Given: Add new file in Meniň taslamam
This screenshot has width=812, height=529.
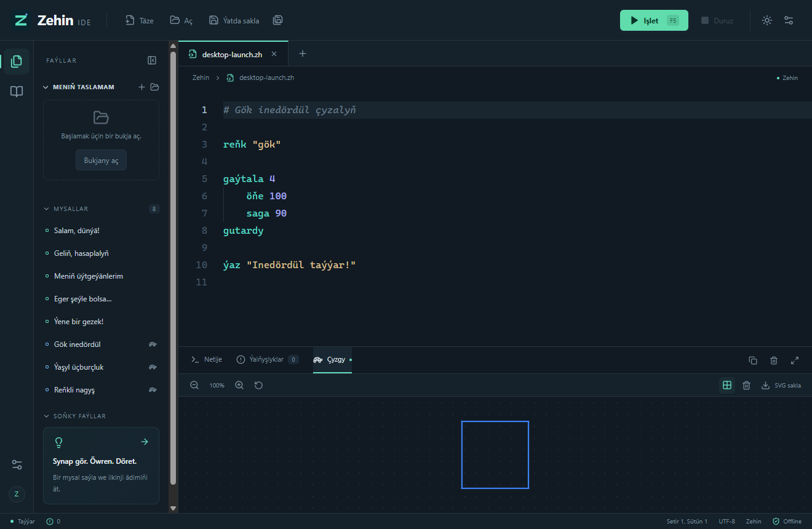Looking at the screenshot, I should click(141, 87).
